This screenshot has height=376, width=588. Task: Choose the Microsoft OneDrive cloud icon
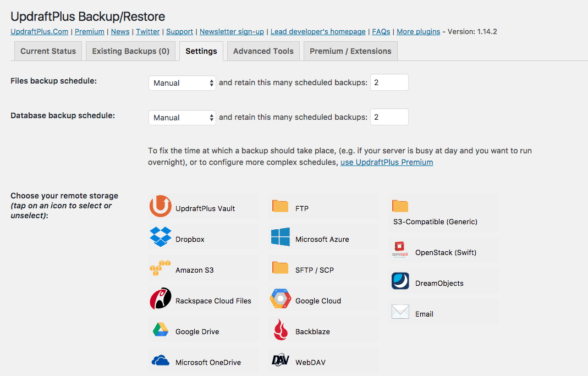click(161, 361)
